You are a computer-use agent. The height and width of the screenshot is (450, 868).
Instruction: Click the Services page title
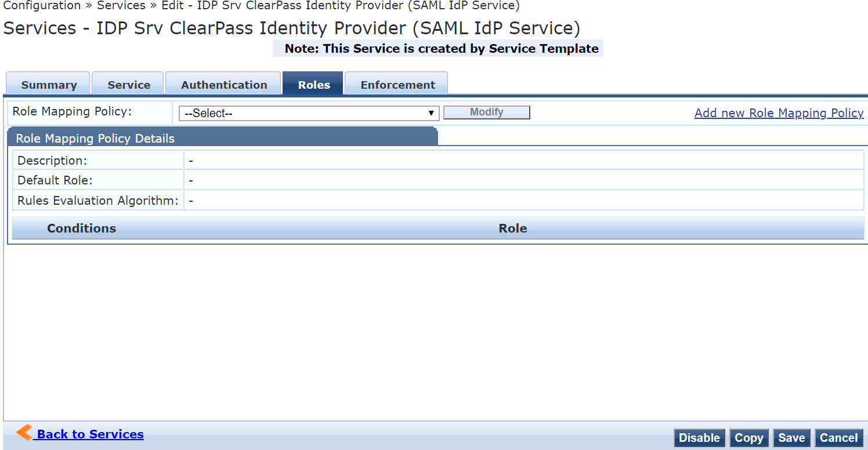pos(292,28)
